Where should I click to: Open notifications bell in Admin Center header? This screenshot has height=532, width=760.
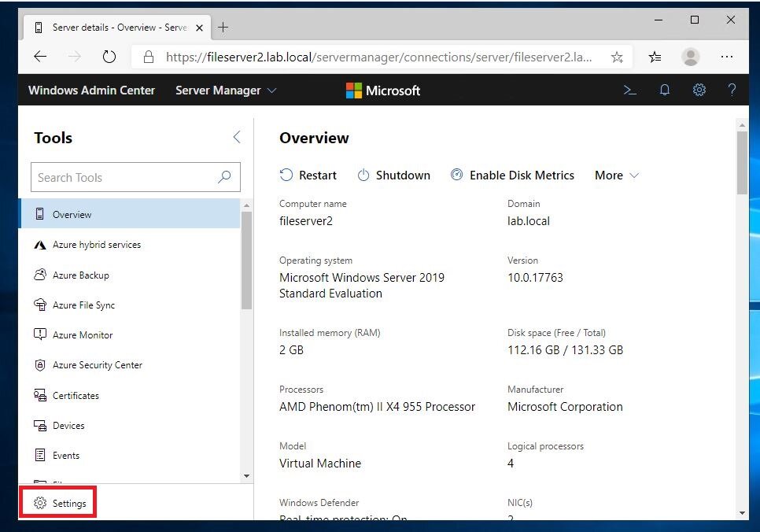[665, 91]
